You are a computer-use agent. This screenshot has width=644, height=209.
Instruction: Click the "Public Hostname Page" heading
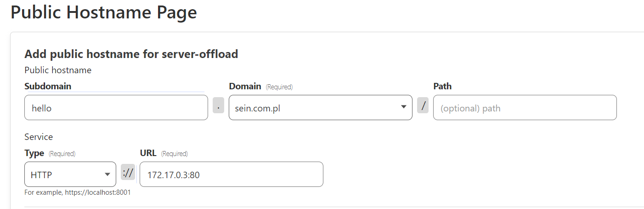104,12
